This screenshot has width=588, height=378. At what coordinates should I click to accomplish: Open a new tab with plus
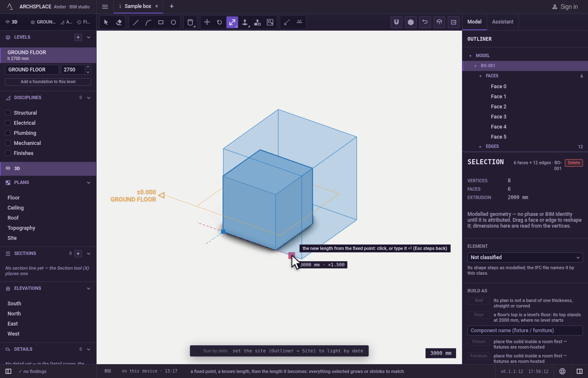172,6
